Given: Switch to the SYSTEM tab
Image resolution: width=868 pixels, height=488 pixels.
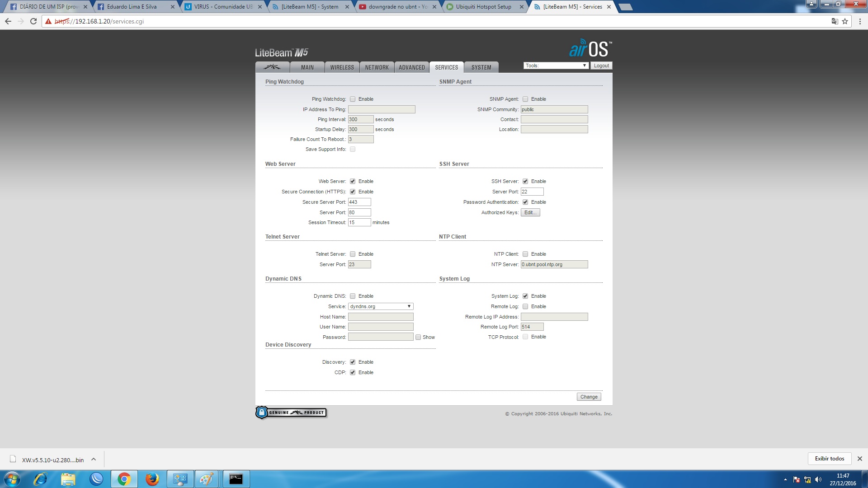Looking at the screenshot, I should 481,67.
